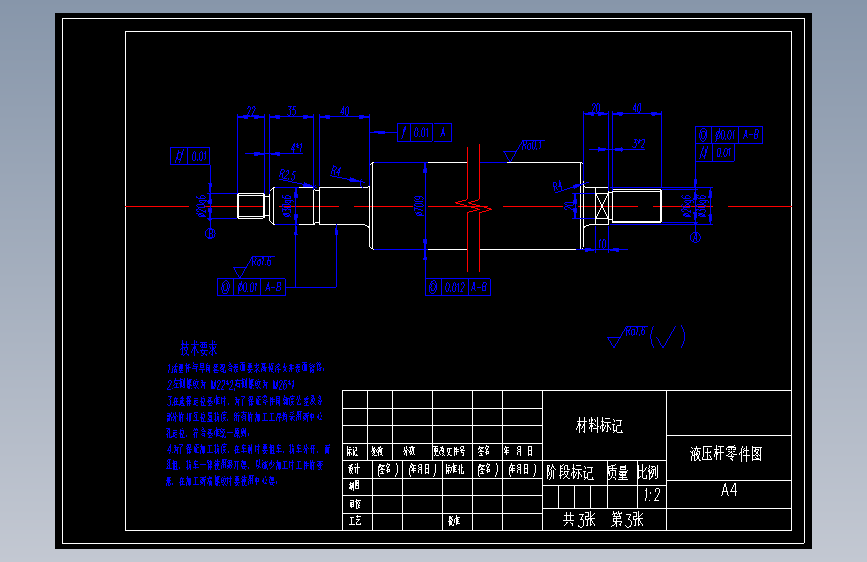Select the Ra0.1 surface roughness symbol
Image resolution: width=867 pixels, height=562 pixels.
click(x=524, y=151)
